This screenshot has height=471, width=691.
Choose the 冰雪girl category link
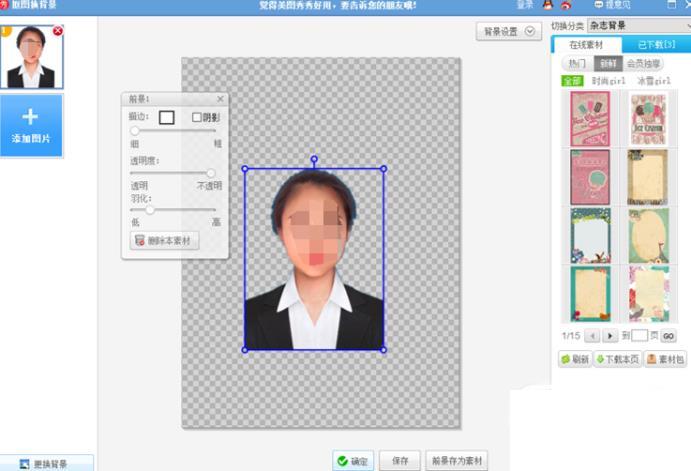click(654, 81)
